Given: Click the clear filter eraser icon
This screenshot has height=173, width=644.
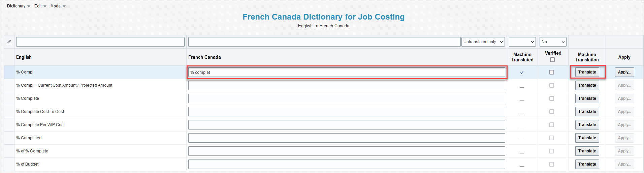Looking at the screenshot, I should point(9,42).
